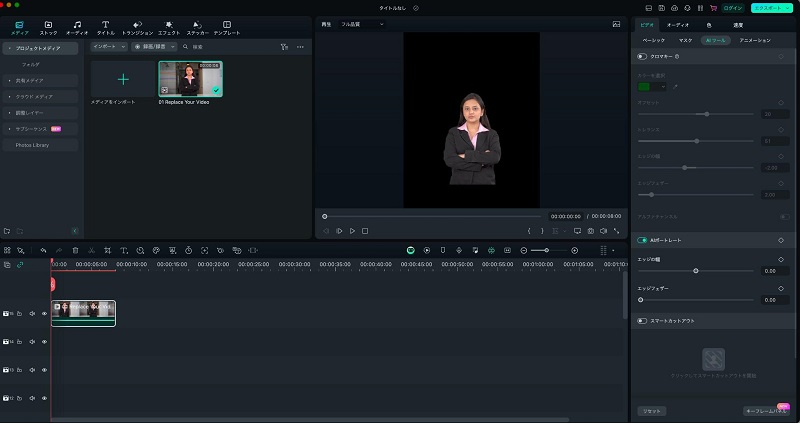Switch to the Basic (ベーシック) sub-tab

point(654,40)
